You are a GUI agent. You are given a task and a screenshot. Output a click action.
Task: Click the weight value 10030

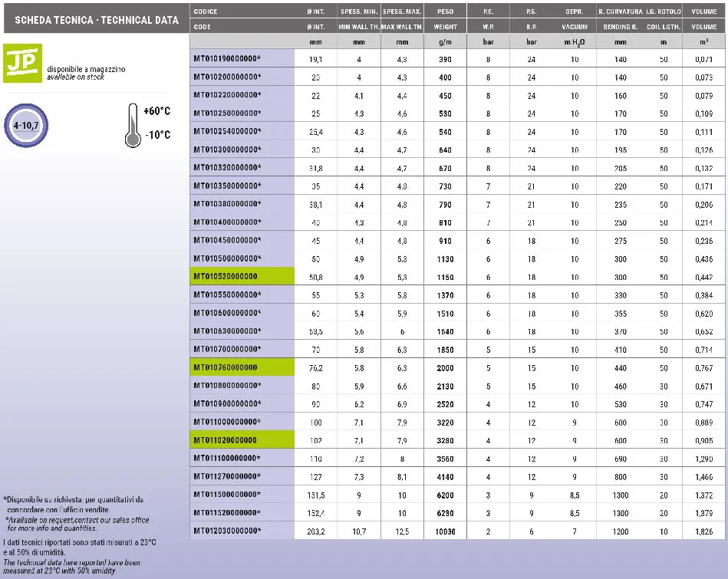[x=445, y=531]
